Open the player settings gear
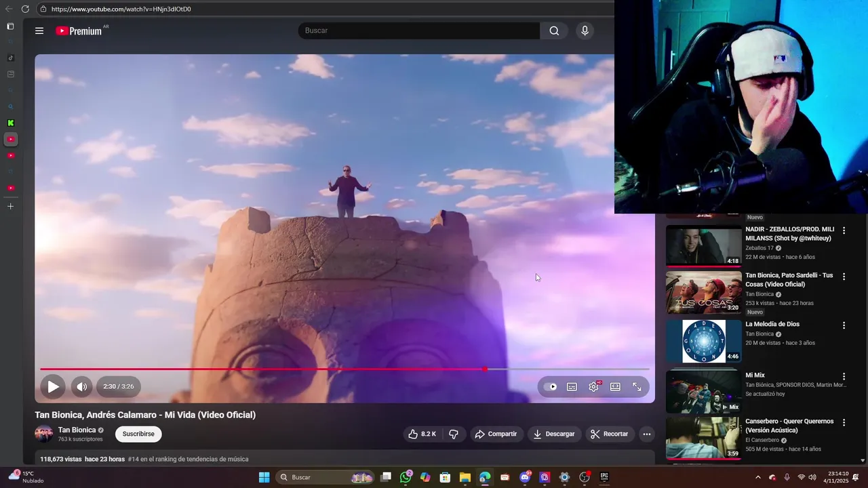Screen dimensions: 868x488 593,387
